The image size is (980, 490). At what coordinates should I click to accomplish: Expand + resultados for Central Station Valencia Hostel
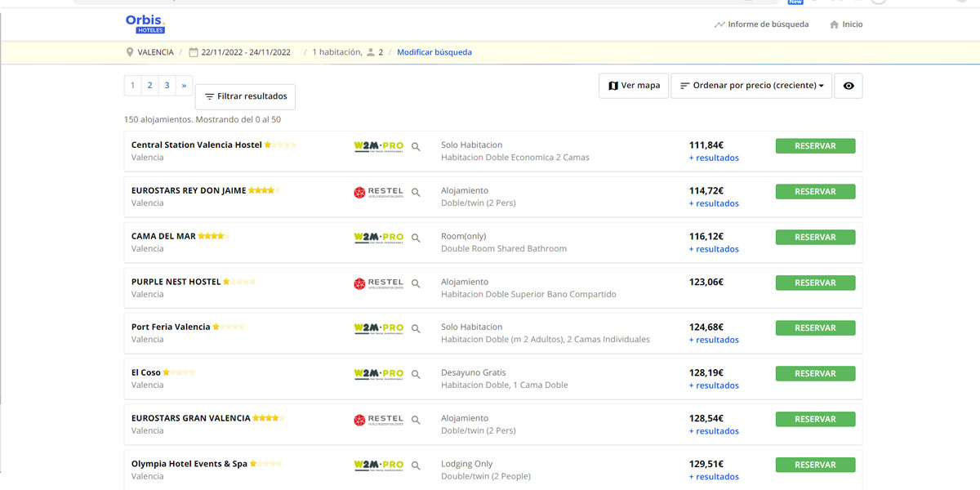pos(714,158)
